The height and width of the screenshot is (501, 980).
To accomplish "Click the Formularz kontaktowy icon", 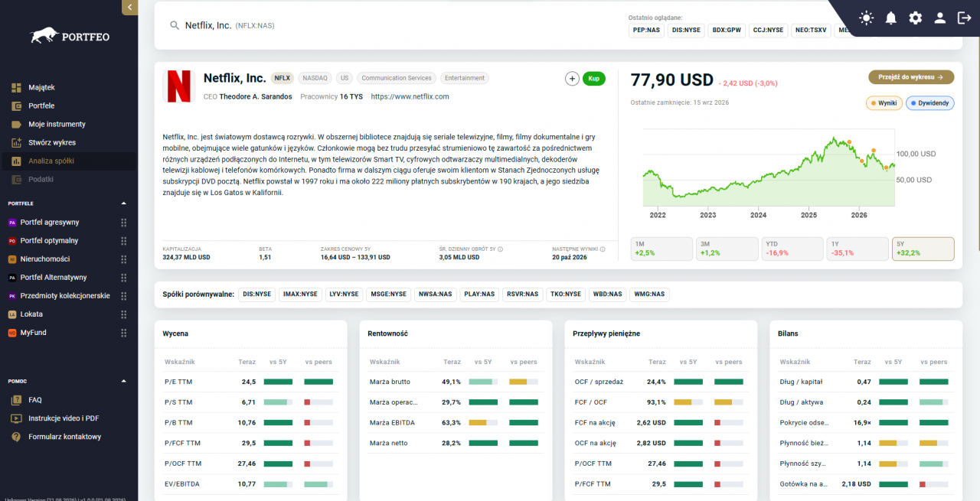I will pyautogui.click(x=15, y=437).
